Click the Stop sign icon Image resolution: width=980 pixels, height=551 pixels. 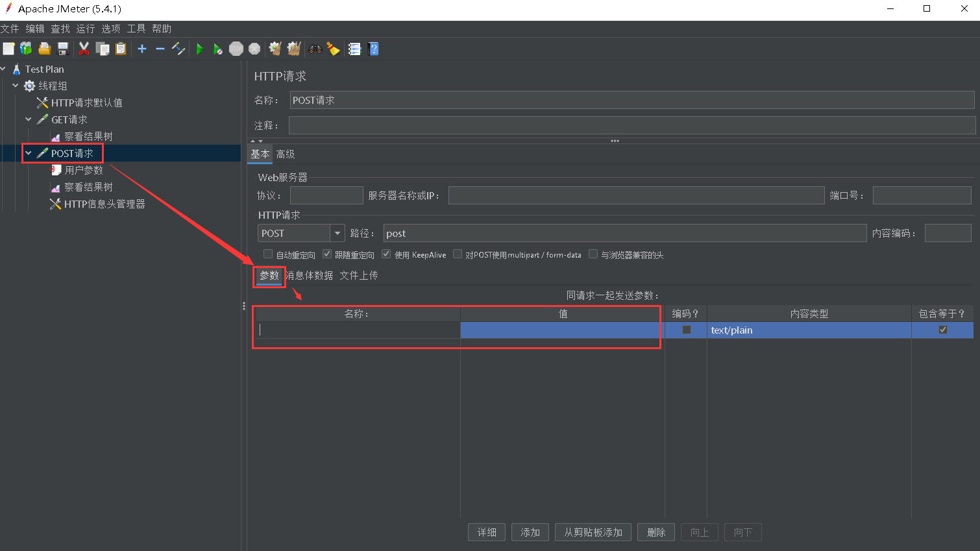[x=236, y=49]
